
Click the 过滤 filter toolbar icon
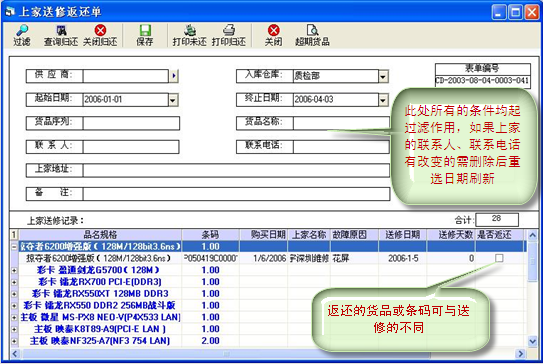click(x=22, y=35)
